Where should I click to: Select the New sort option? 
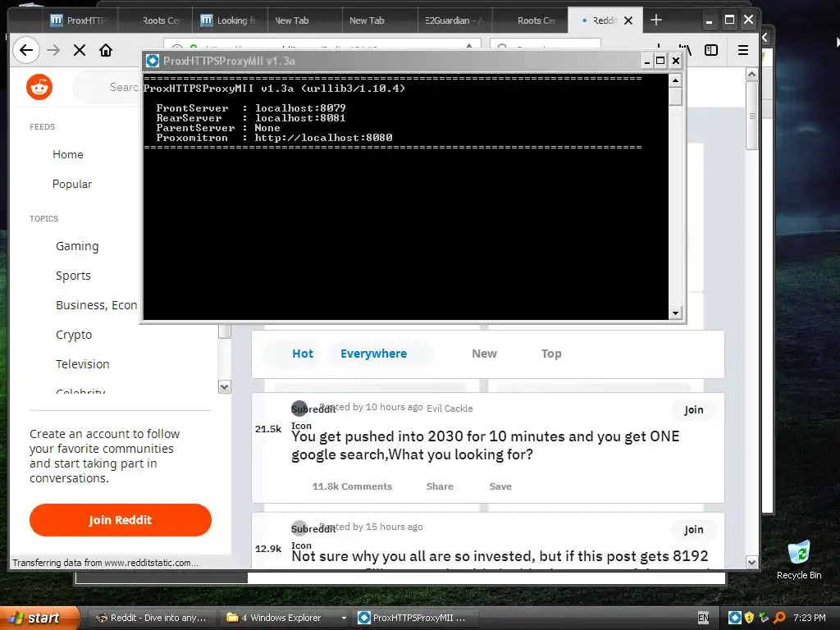(484, 354)
